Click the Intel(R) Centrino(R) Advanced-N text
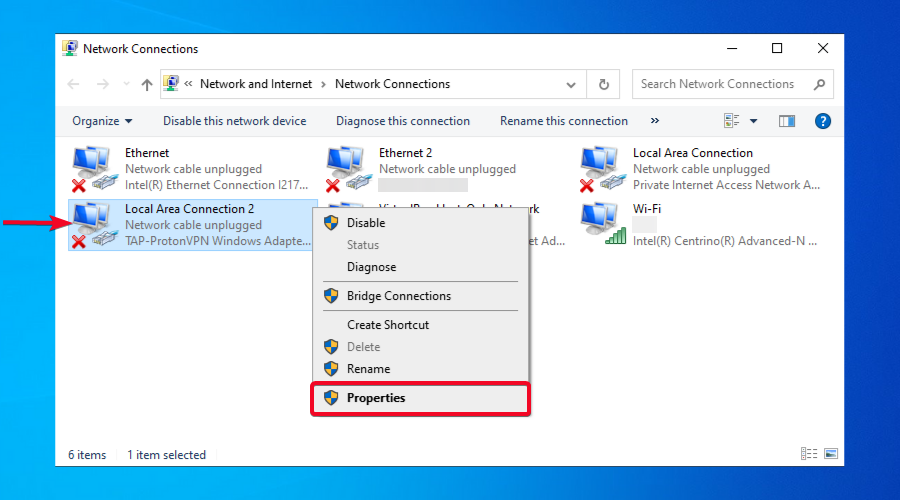Viewport: 900px width, 500px height. pos(724,241)
